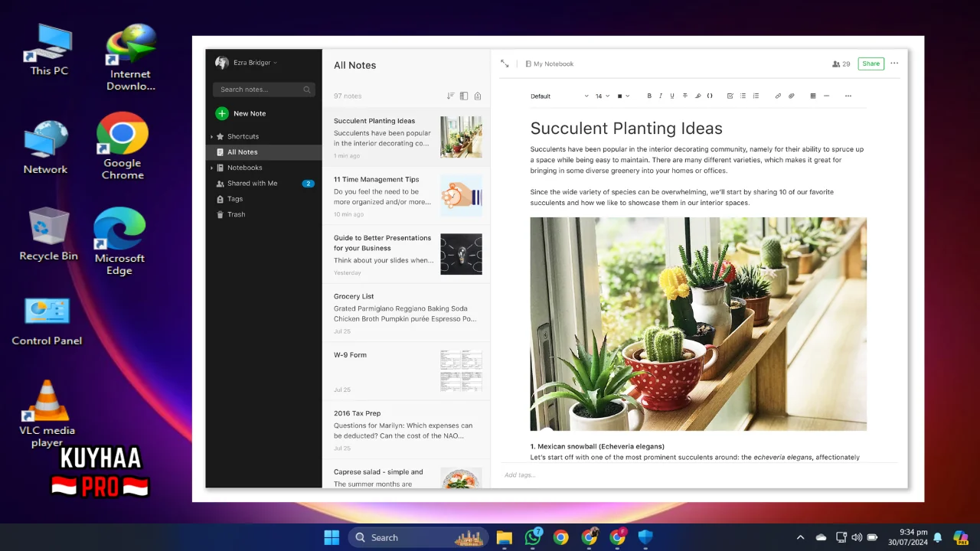The image size is (980, 551).
Task: Open Notebooks in the sidebar
Action: click(x=244, y=168)
